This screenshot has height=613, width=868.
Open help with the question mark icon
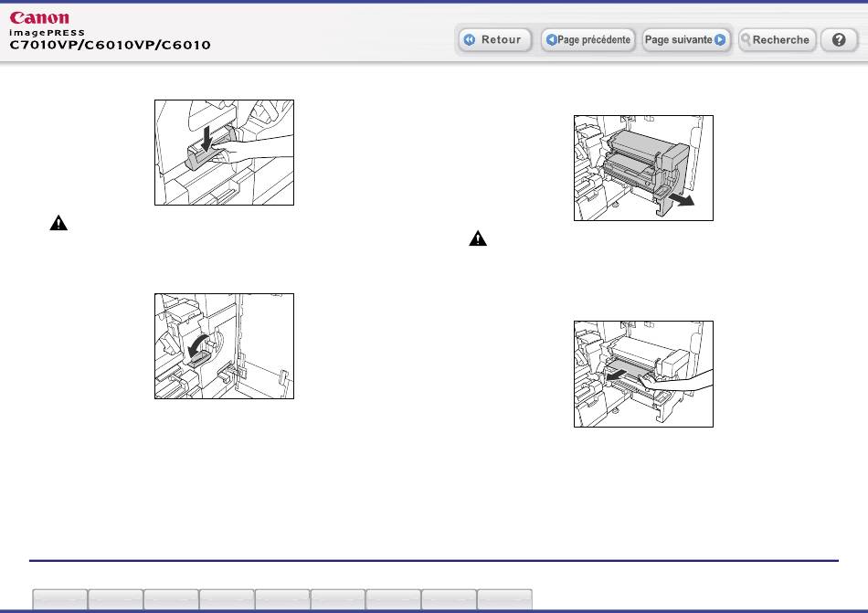coord(839,40)
